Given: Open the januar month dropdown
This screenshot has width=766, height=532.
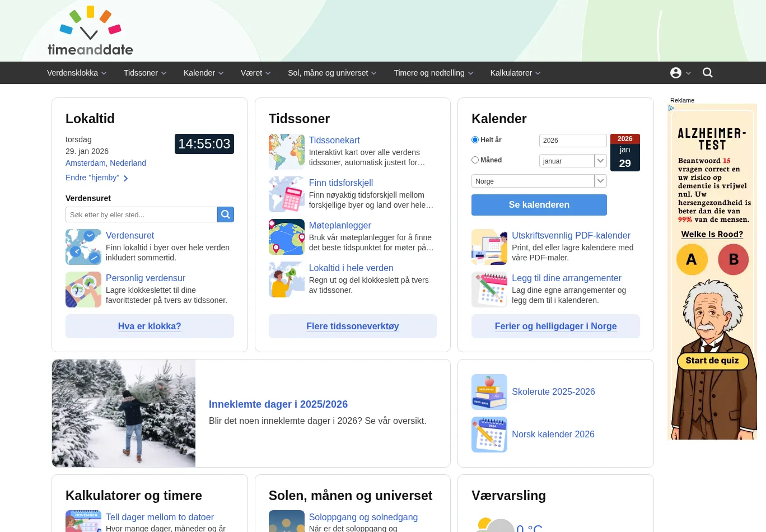Looking at the screenshot, I should pyautogui.click(x=572, y=161).
